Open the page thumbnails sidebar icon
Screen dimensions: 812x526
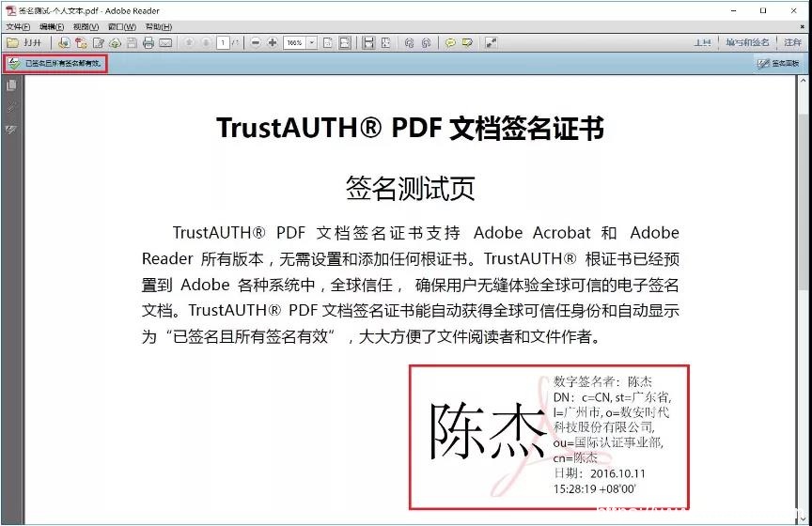(11, 85)
